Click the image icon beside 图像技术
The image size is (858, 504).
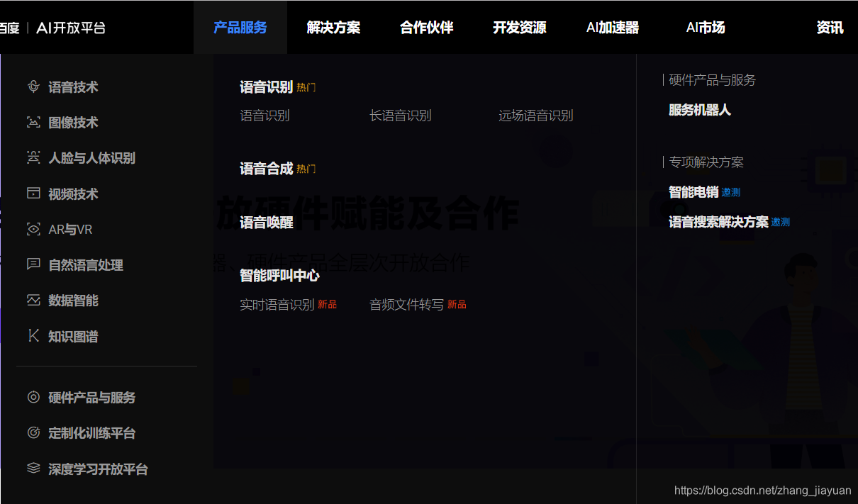pyautogui.click(x=33, y=122)
